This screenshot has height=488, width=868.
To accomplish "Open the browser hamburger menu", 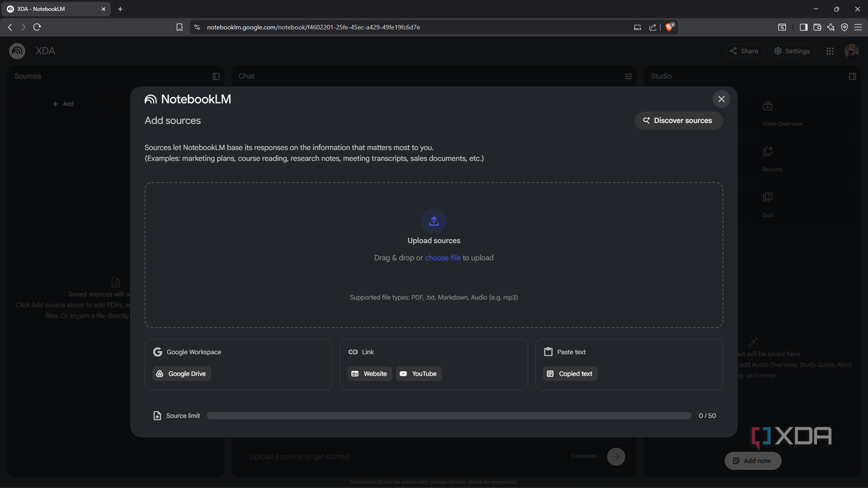I will click(858, 27).
